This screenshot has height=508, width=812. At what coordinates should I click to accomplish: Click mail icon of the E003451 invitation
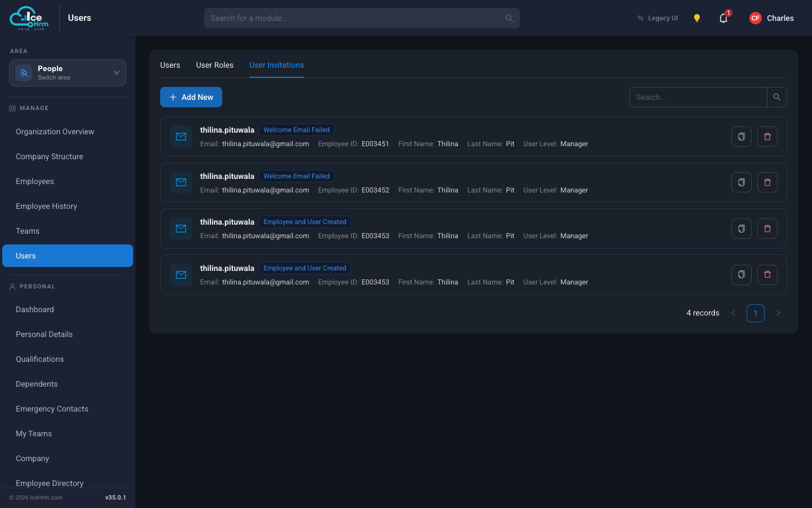[181, 137]
